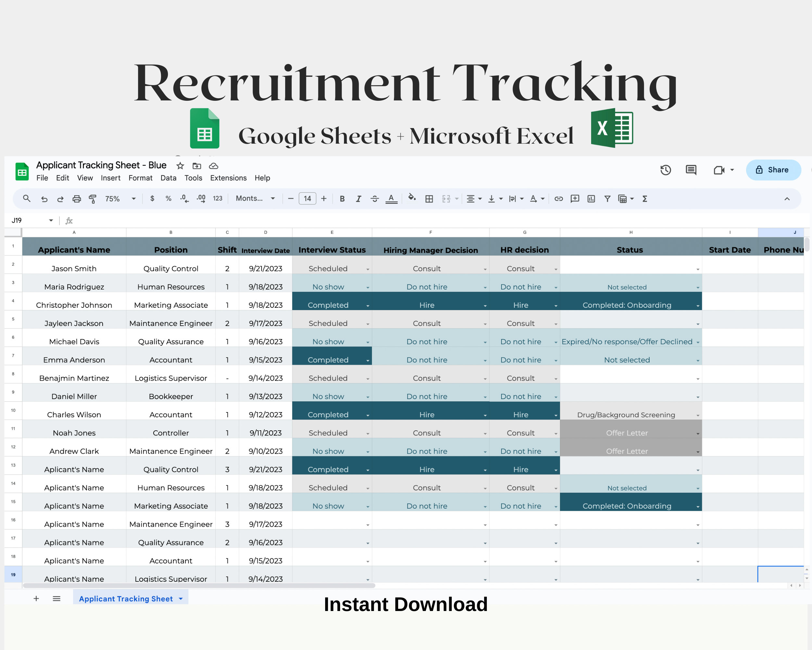812x650 pixels.
Task: Insert a link via the toolbar
Action: [559, 199]
